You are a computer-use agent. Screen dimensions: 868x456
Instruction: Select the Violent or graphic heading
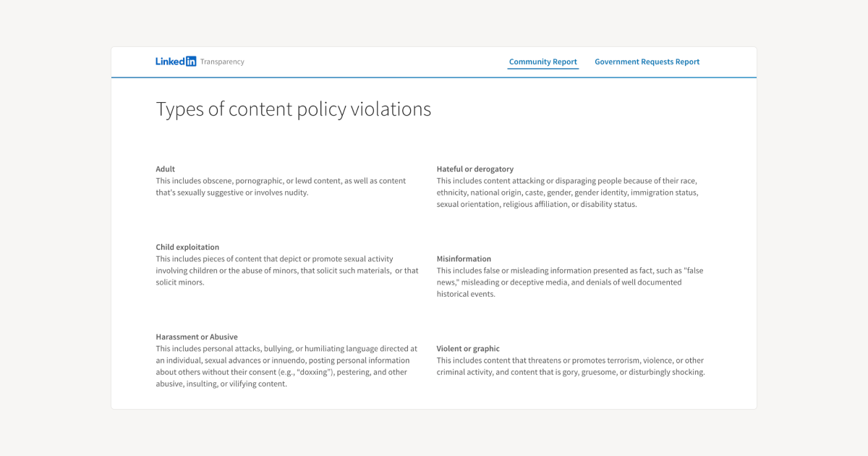click(x=468, y=348)
